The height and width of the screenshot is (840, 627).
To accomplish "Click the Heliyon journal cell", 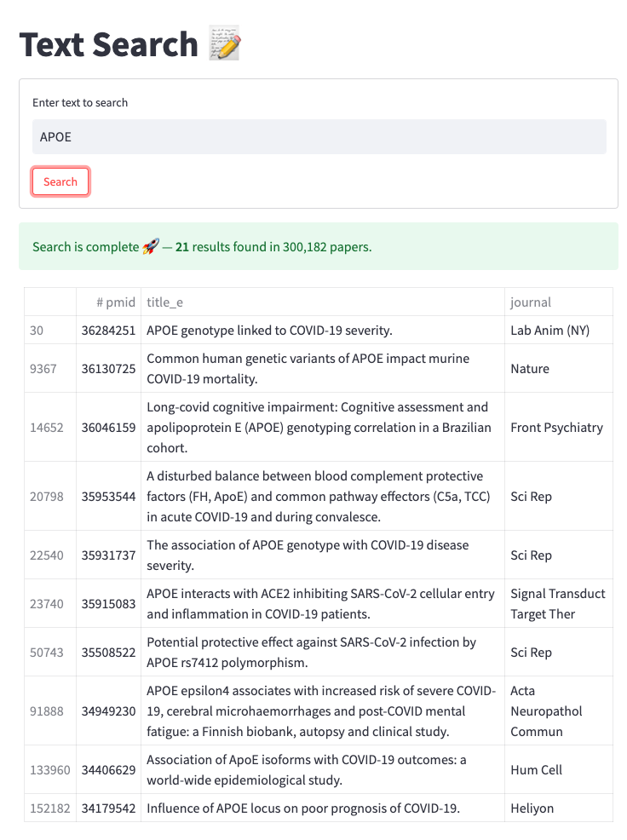I will pyautogui.click(x=530, y=808).
